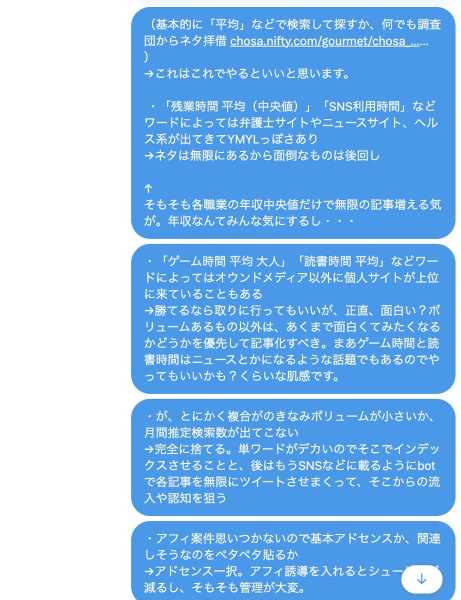Click the line starting 完全に捨てる
Screen dimensions: 461x600
point(292,448)
